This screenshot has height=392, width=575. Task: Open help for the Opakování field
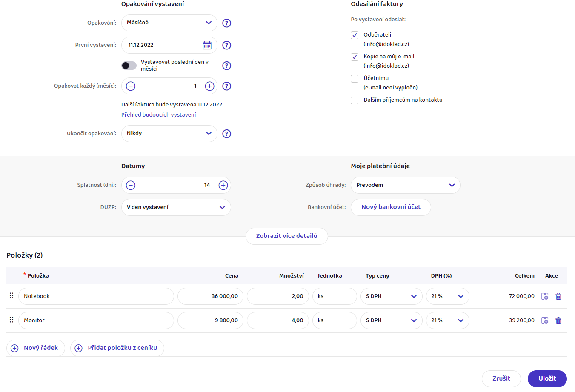click(227, 23)
